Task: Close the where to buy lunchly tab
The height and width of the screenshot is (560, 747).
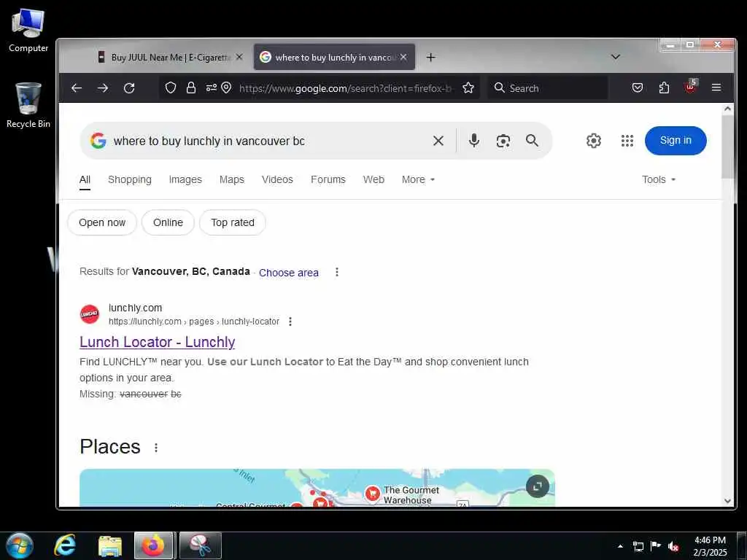Action: click(x=403, y=57)
